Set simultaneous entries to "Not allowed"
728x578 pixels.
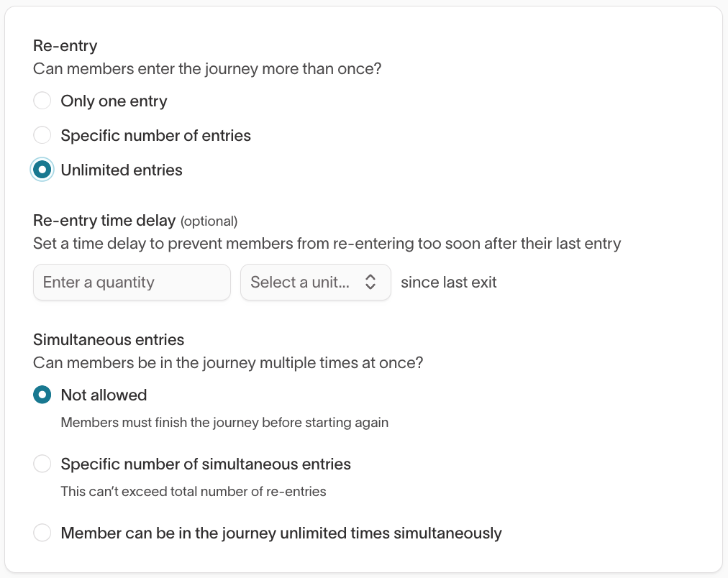pos(42,395)
